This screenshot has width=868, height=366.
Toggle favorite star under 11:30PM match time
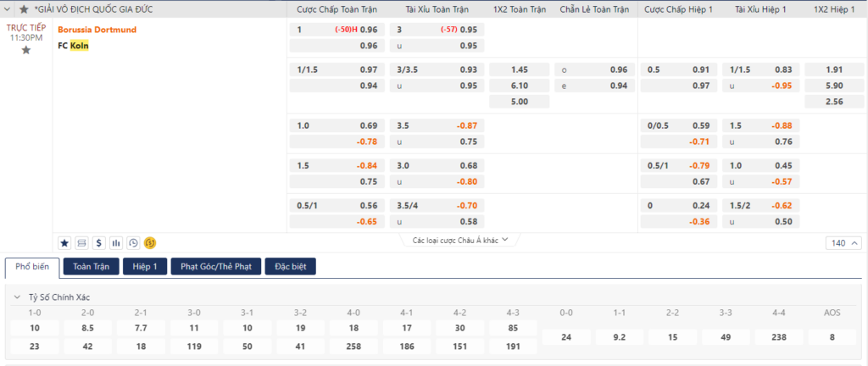[x=25, y=50]
